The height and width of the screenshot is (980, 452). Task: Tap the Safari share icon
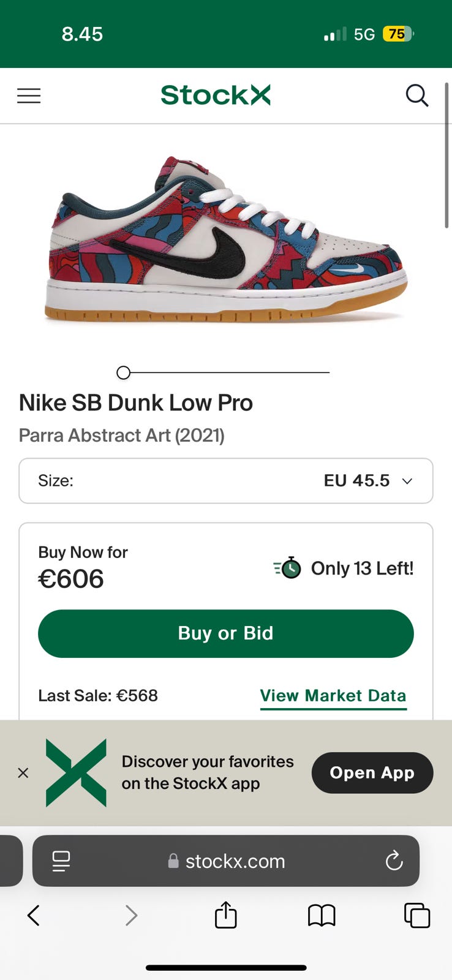(x=225, y=916)
